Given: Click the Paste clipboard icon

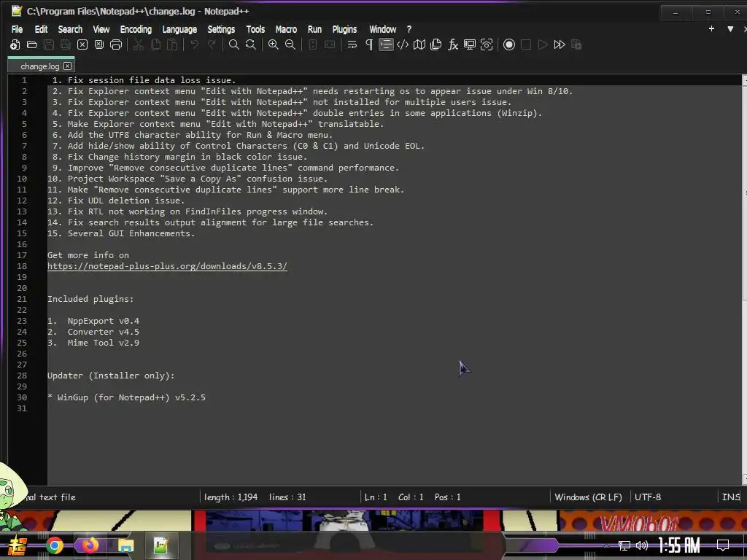Looking at the screenshot, I should click(x=172, y=44).
